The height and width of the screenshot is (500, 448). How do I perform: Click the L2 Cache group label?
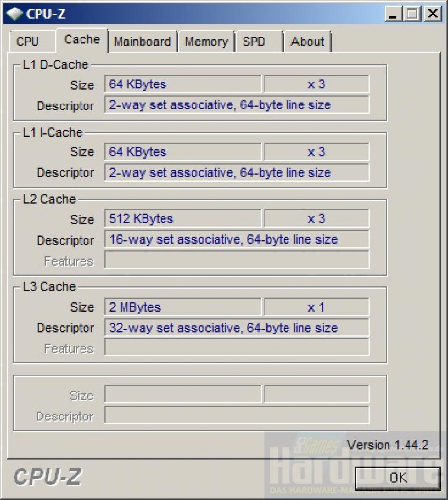[x=49, y=199]
